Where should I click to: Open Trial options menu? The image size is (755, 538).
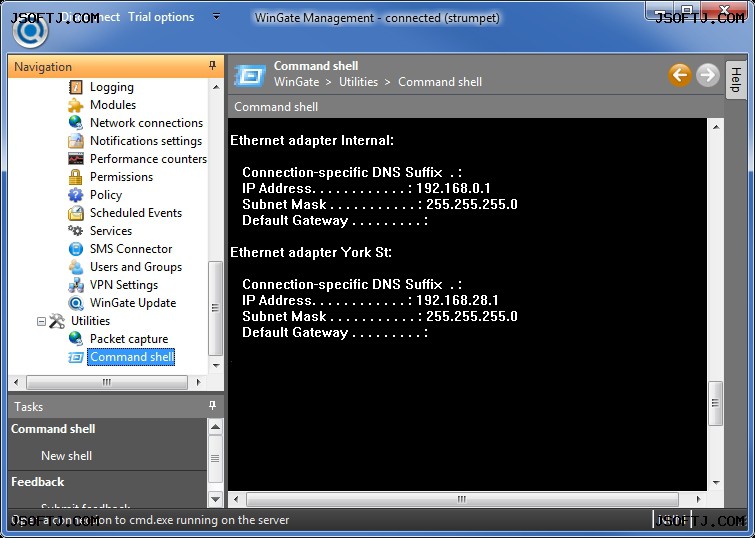pyautogui.click(x=161, y=17)
